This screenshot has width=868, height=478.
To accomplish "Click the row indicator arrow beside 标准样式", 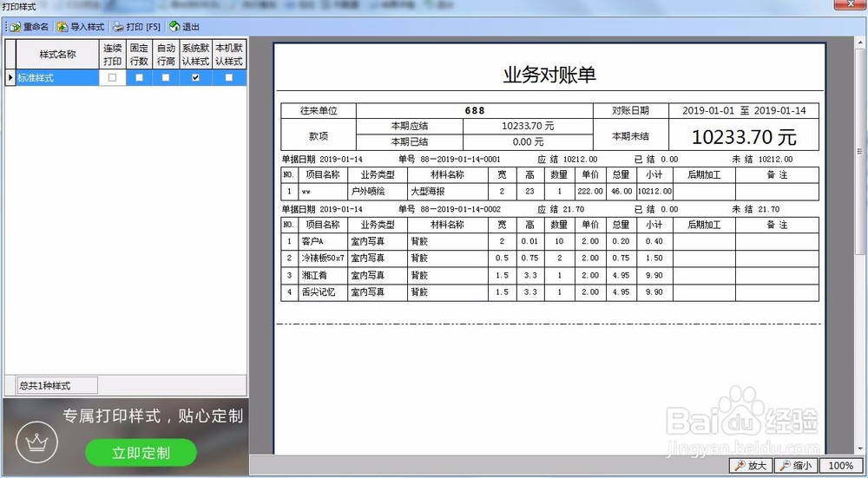I will click(10, 78).
